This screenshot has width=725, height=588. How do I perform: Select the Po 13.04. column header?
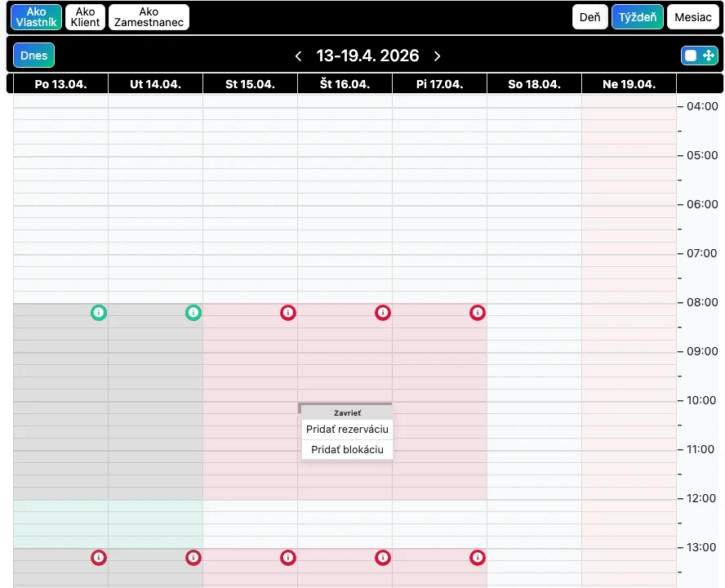[x=60, y=84]
